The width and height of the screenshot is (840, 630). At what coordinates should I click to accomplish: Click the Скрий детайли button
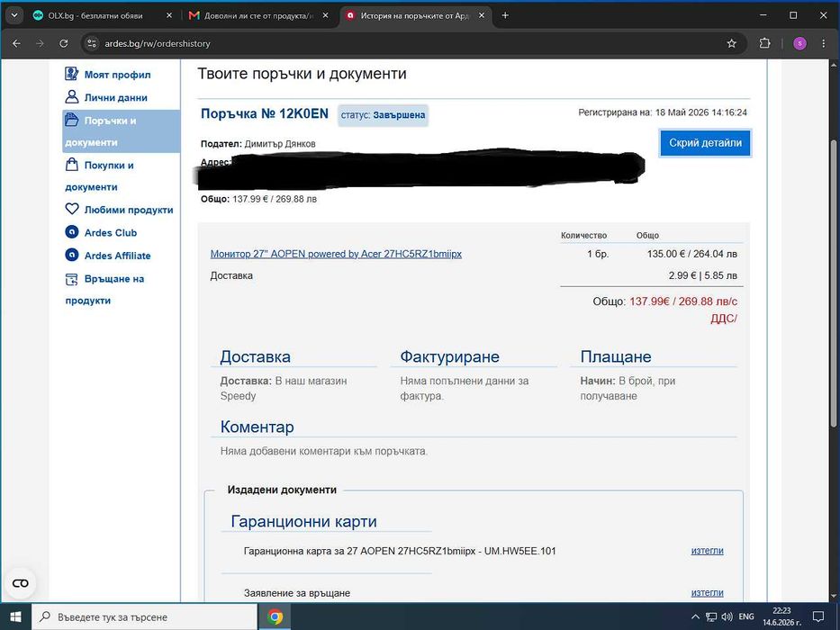705,143
